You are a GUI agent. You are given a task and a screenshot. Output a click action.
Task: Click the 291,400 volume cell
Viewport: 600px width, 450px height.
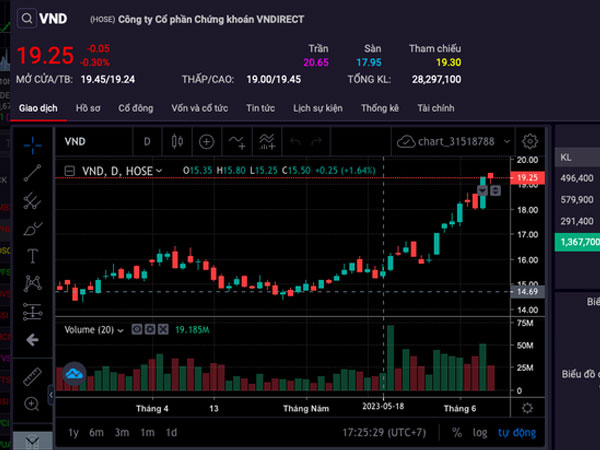pos(577,221)
